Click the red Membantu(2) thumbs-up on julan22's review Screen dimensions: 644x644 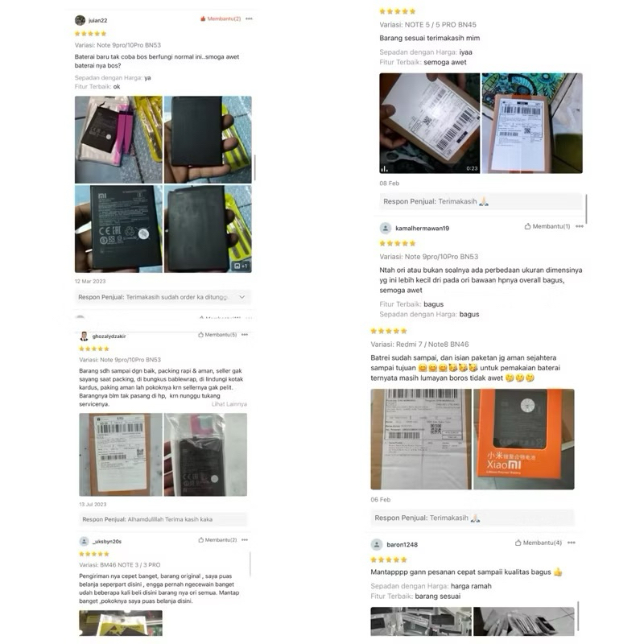221,19
